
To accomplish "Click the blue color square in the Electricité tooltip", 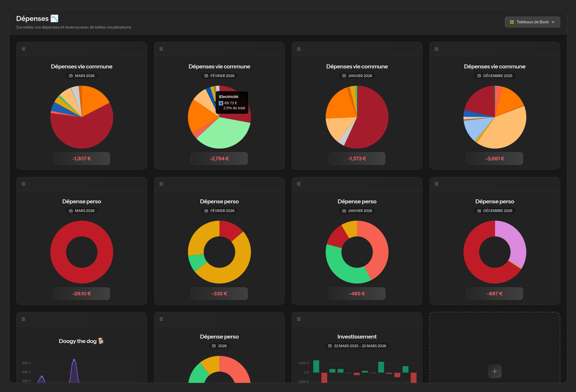I will 221,103.
